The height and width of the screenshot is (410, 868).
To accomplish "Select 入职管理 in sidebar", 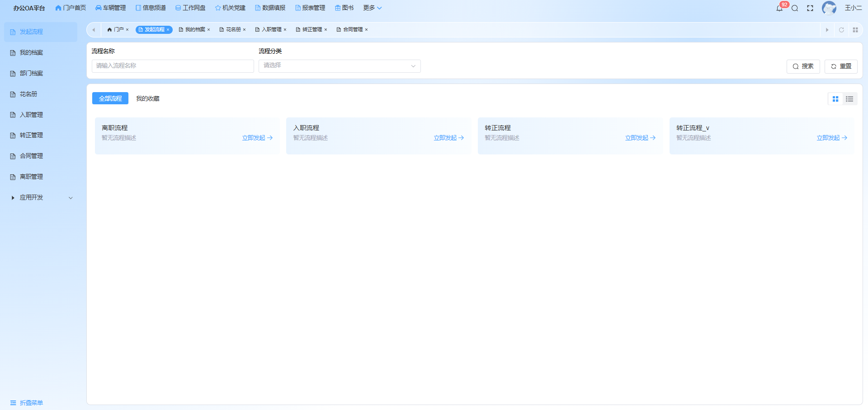I will (x=41, y=115).
